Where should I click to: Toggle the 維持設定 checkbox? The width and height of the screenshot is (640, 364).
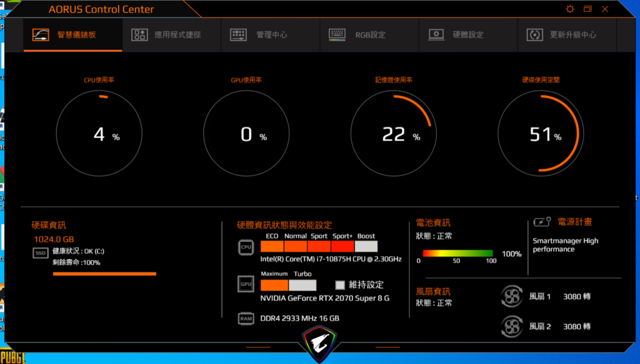click(340, 285)
